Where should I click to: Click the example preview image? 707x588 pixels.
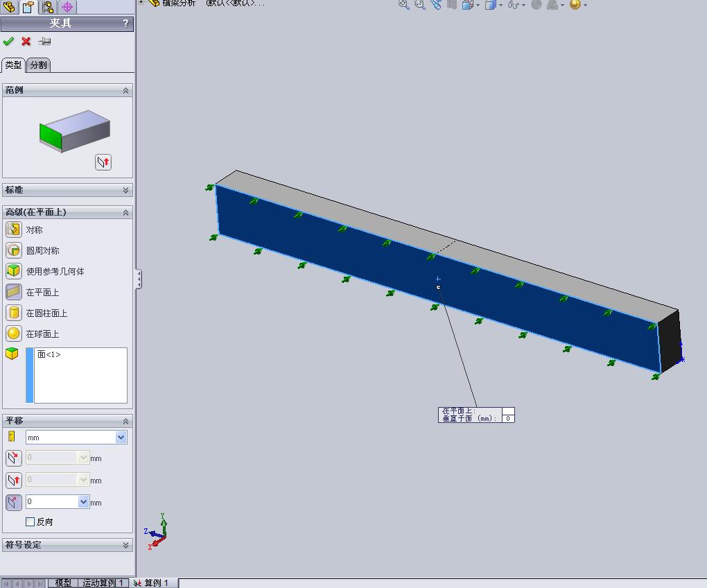tap(75, 131)
